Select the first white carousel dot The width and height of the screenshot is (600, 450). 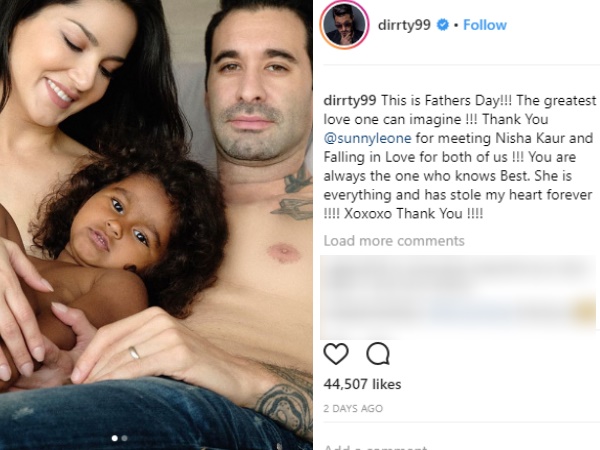coord(114,438)
